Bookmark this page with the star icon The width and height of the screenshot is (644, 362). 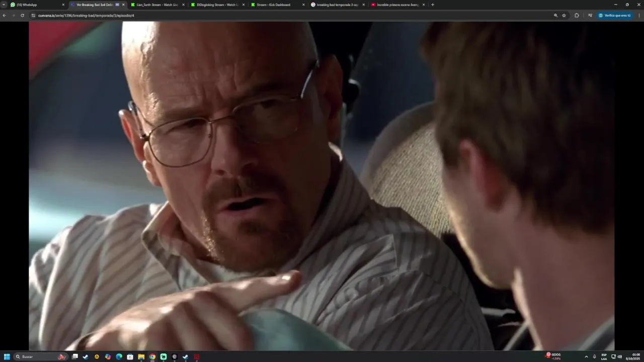[564, 16]
